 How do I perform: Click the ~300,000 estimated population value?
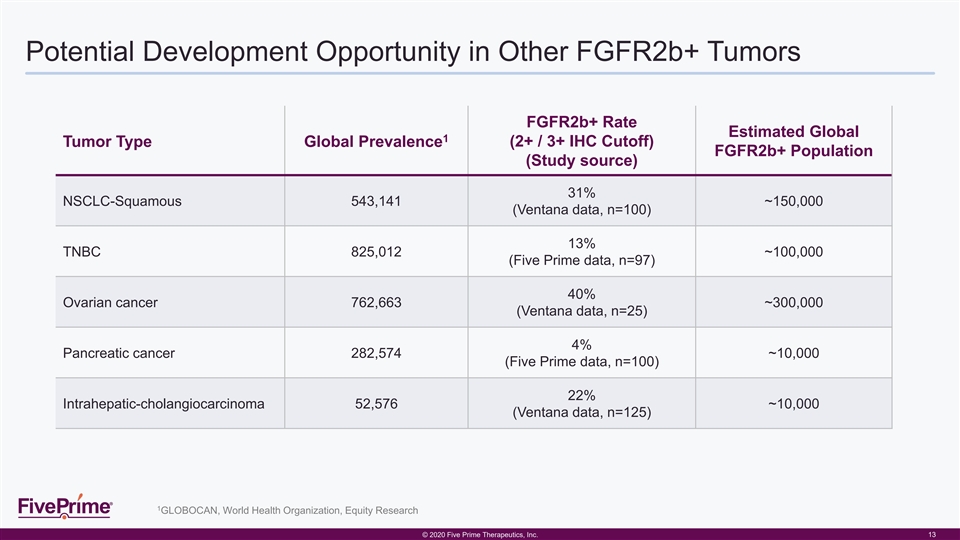pos(793,303)
